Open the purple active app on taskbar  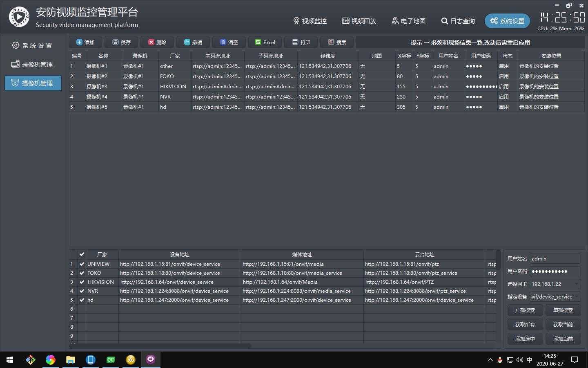(151, 360)
